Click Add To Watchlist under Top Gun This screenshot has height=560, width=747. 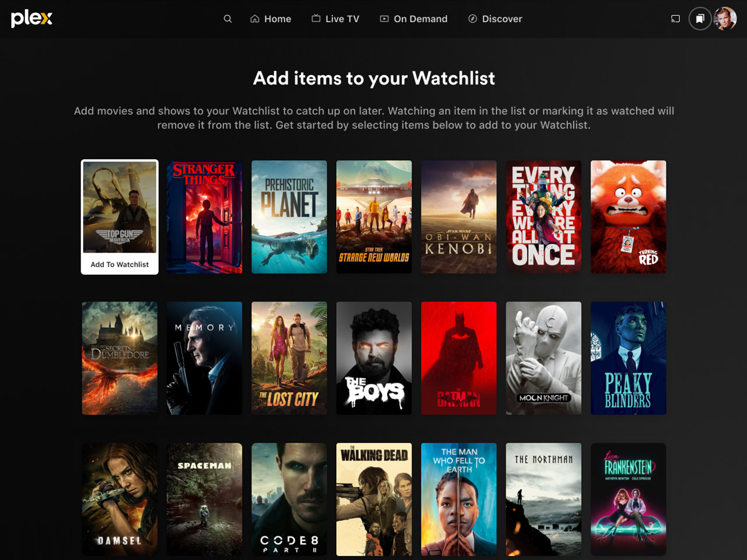[x=120, y=264]
